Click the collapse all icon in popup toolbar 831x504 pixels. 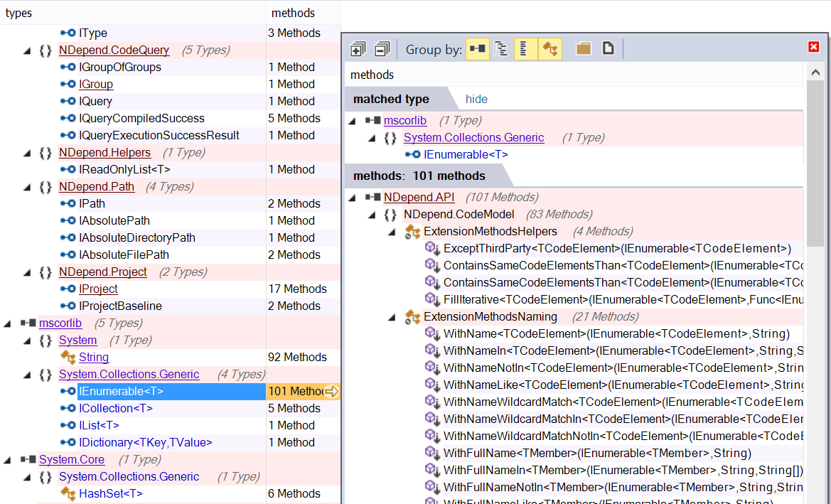pyautogui.click(x=382, y=49)
